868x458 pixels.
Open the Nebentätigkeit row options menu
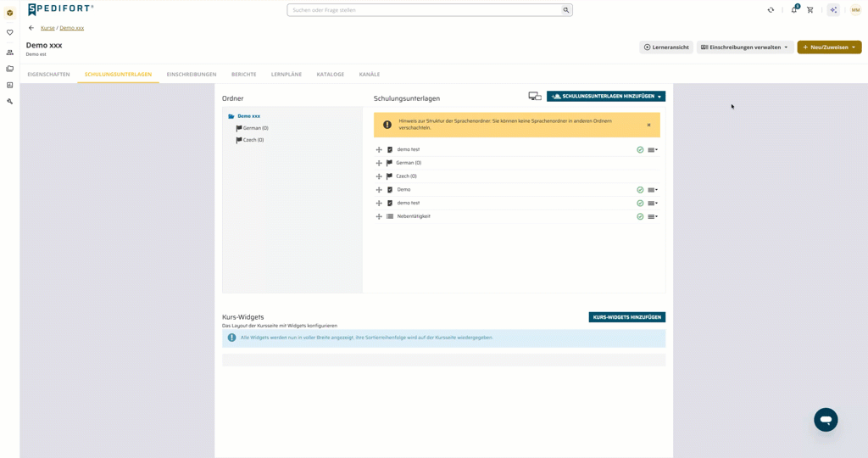tap(653, 216)
